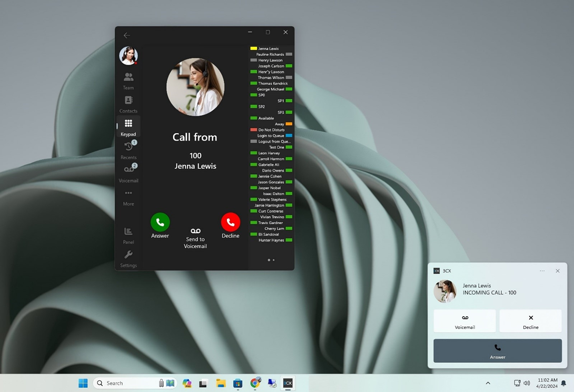Open the Panel view
The height and width of the screenshot is (392, 574).
coord(128,236)
